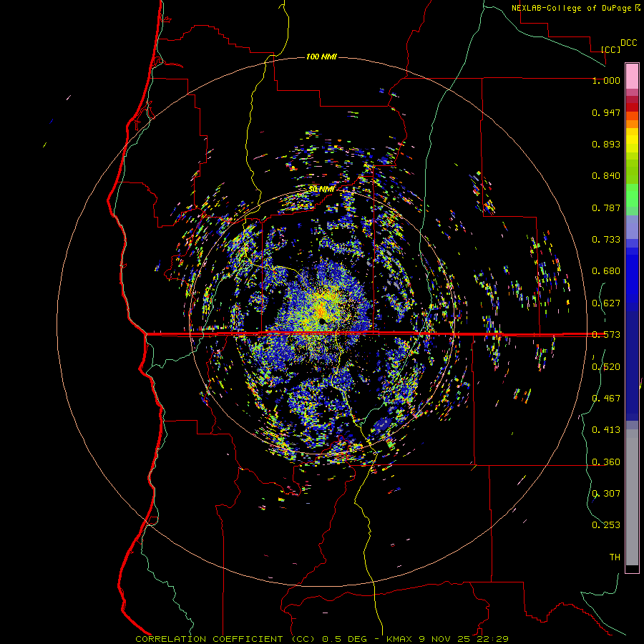Click the 0.413 scale value
The height and width of the screenshot is (644, 644).
point(606,430)
